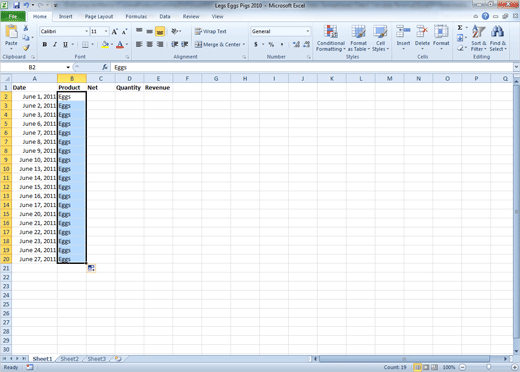Toggle Underline formatting
This screenshot has height=372, width=520.
click(65, 44)
